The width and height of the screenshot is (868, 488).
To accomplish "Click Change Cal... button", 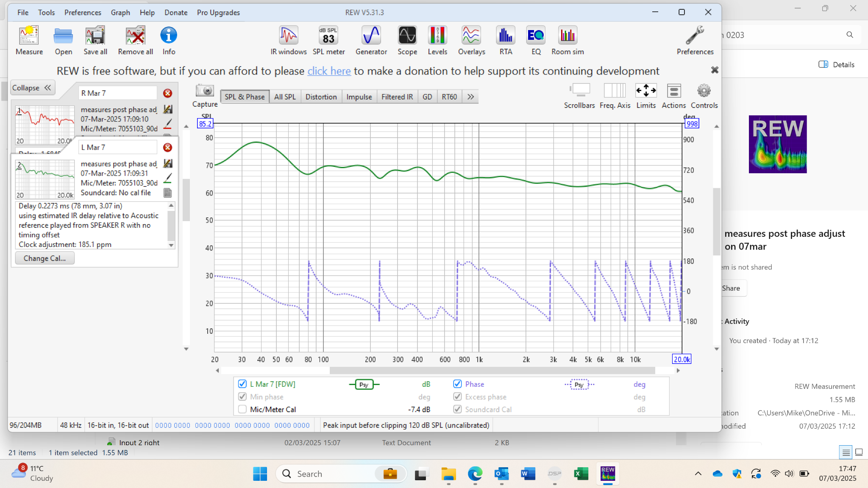I will (45, 258).
